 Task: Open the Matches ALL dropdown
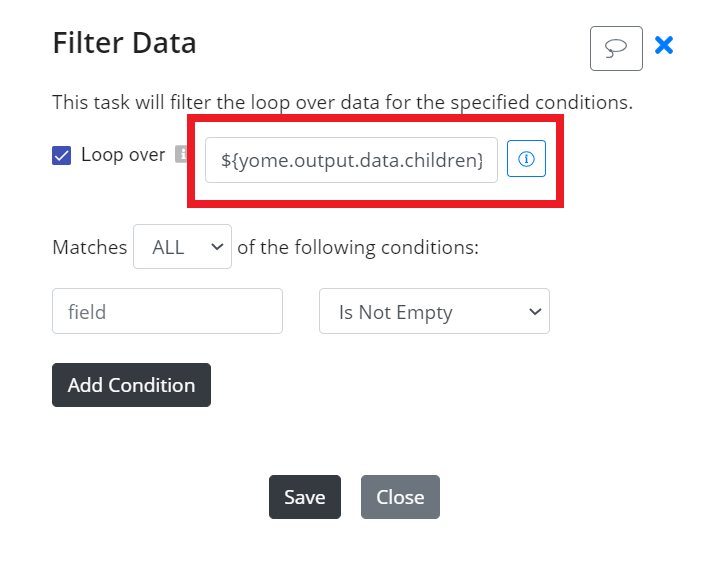point(182,247)
